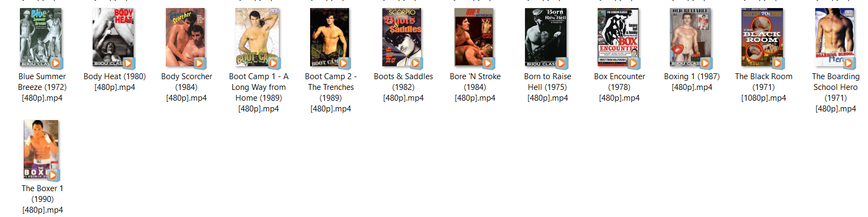Viewport: 868px width, 217px height.
Task: Click The Boxer 1 (1990) file thumbnail
Action: 42,150
